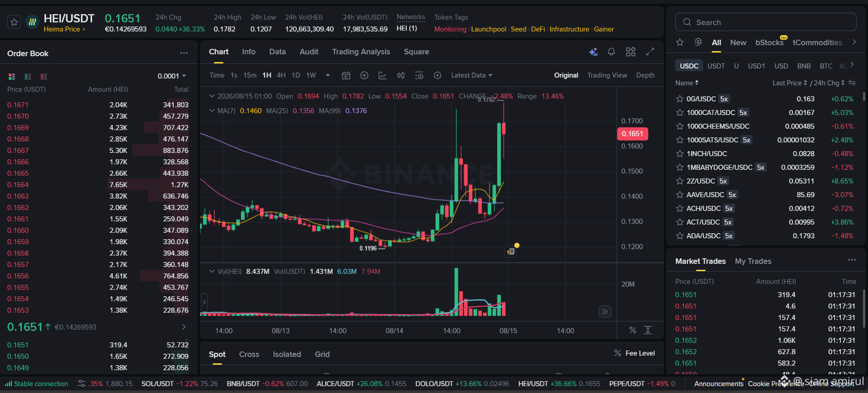Switch to My Trades tab
The height and width of the screenshot is (393, 868).
click(x=753, y=261)
